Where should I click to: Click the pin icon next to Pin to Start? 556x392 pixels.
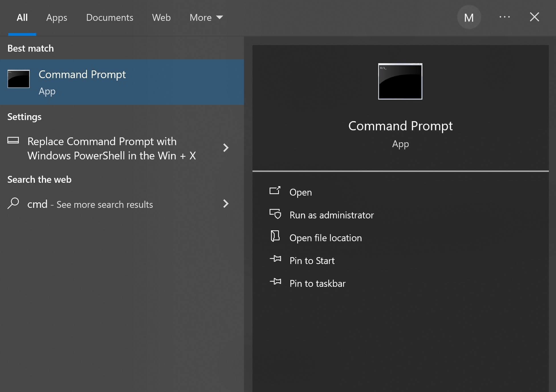pos(275,259)
